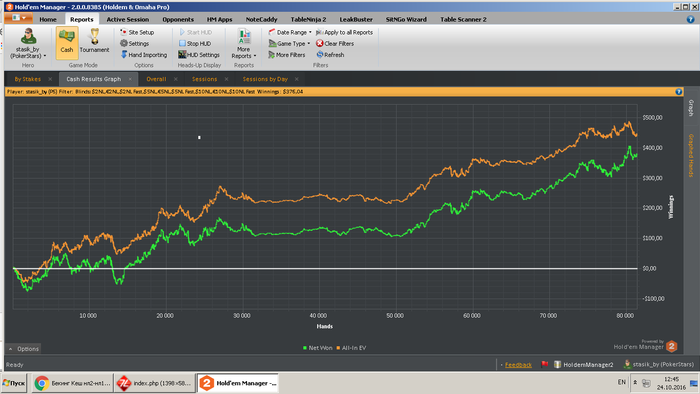Expand the Options panel at bottom
This screenshot has width=700, height=394.
pos(24,348)
